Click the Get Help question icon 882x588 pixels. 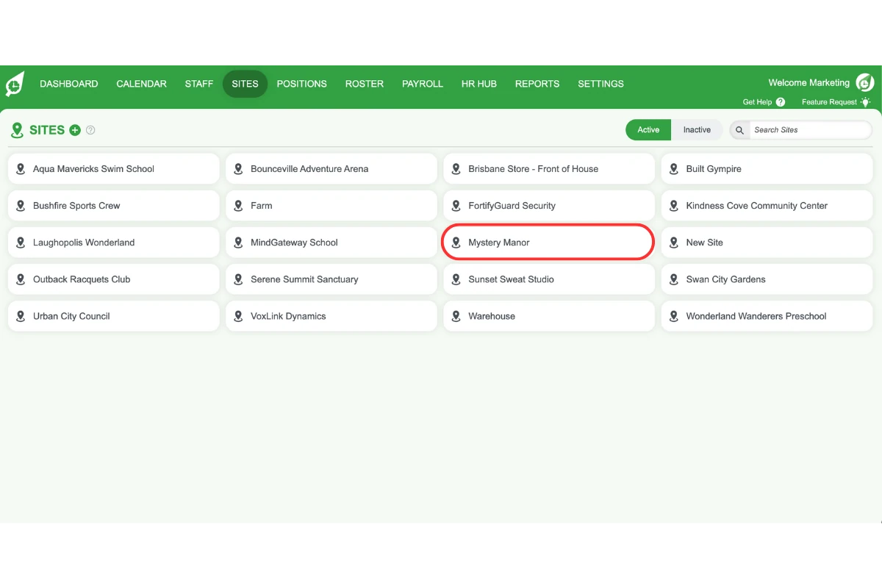click(x=781, y=102)
